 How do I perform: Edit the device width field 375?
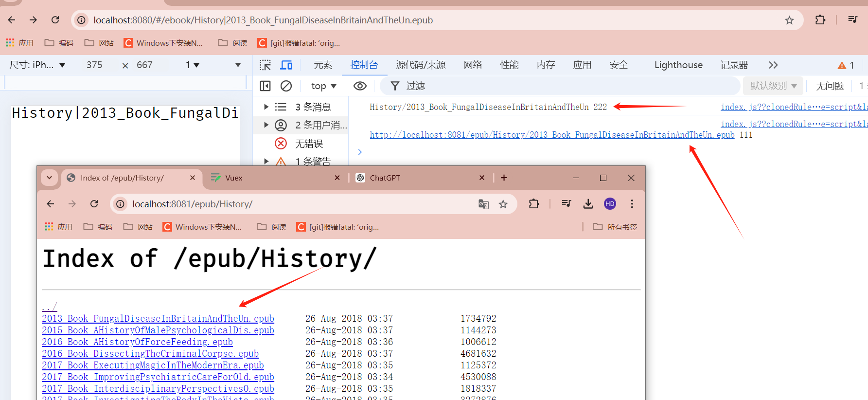pyautogui.click(x=94, y=65)
